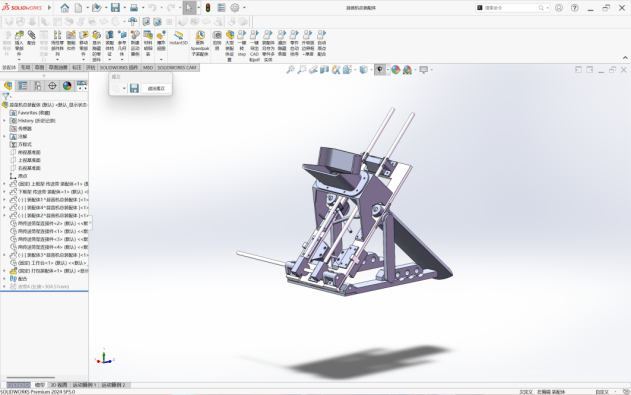Click the Home icon in the top toolbar
This screenshot has height=395, width=631.
pyautogui.click(x=64, y=8)
